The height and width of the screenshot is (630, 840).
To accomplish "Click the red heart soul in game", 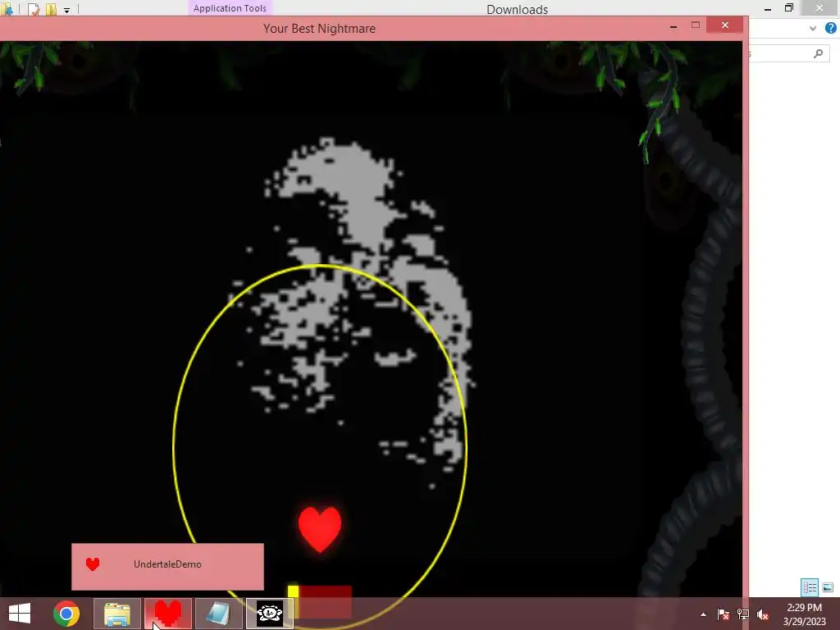I will tap(320, 529).
